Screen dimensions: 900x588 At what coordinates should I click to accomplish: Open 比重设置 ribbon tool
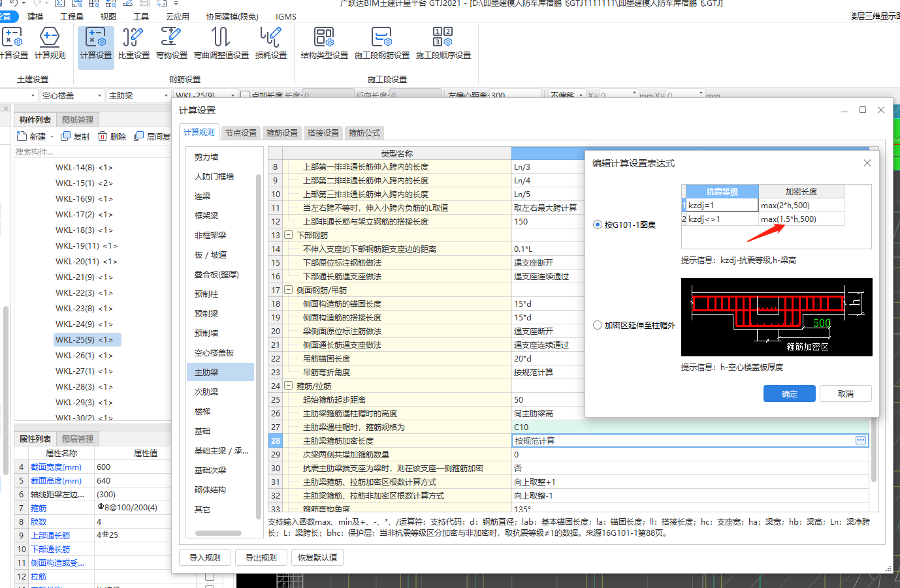[134, 43]
